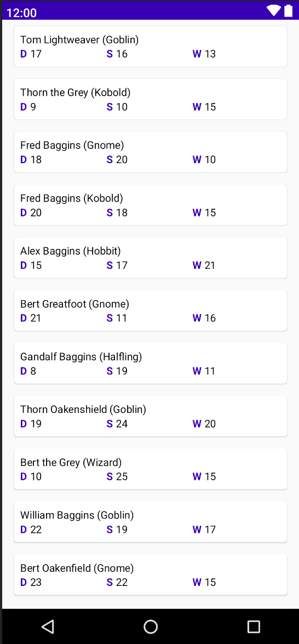Select the Thorn the Grey (Kobold) entry
This screenshot has width=299, height=644.
point(150,100)
